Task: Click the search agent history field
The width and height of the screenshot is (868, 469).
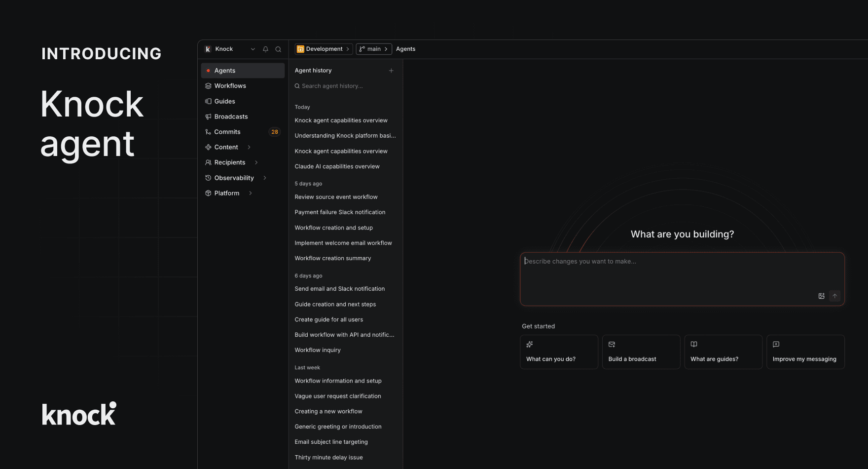Action: [345, 86]
